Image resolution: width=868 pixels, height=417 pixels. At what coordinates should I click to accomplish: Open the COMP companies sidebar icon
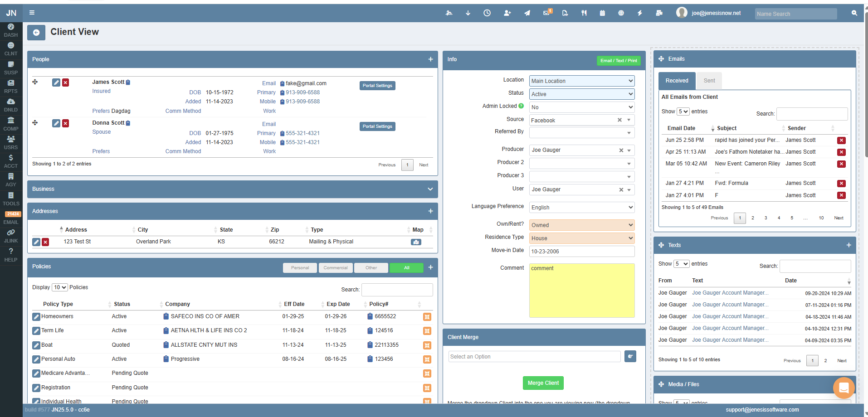[x=10, y=123]
